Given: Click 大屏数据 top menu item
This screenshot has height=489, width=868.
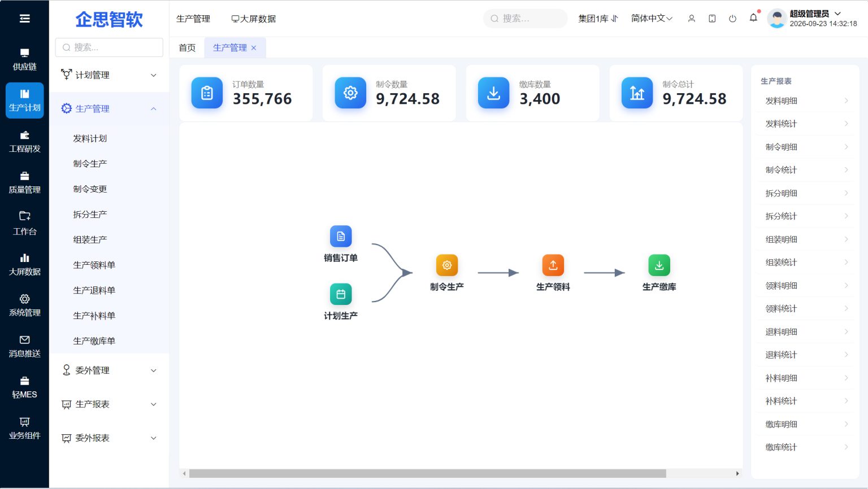Looking at the screenshot, I should tap(254, 19).
